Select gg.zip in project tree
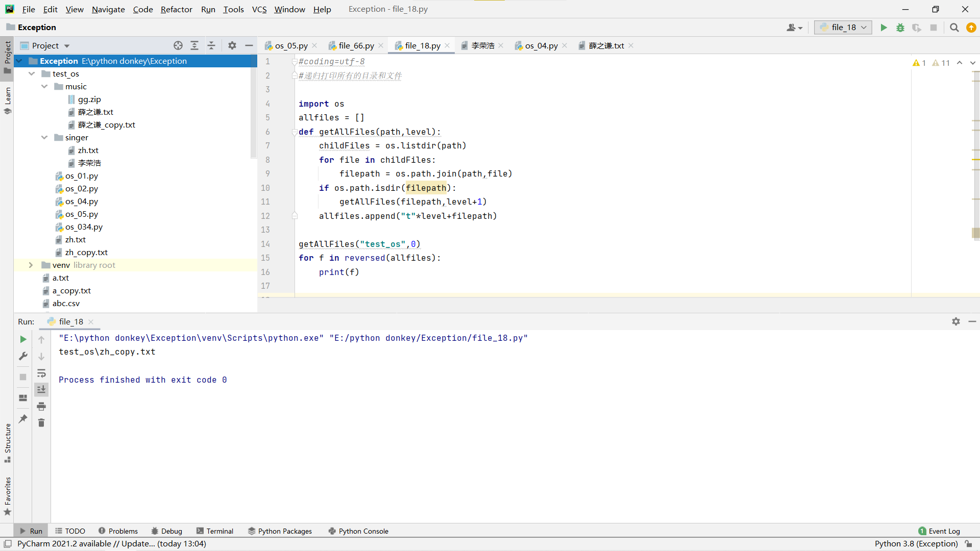 89,99
